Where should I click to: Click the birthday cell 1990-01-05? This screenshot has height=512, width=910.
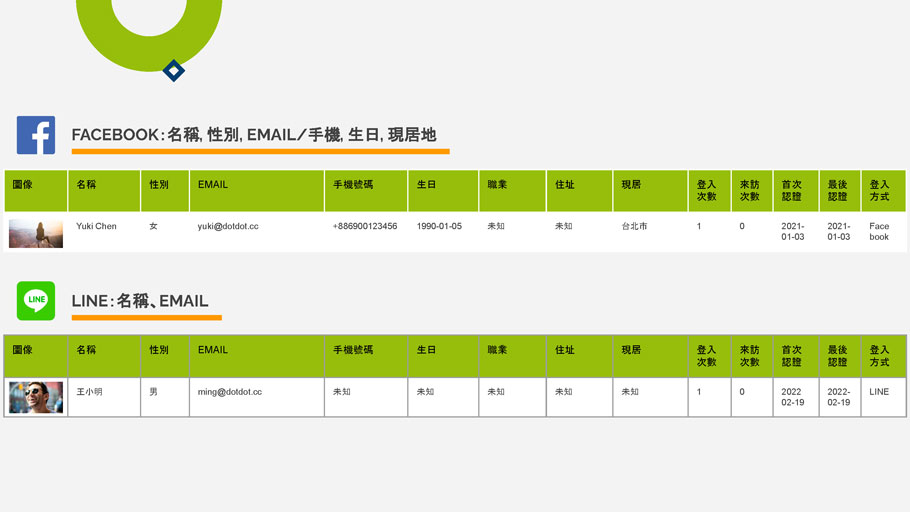pos(439,227)
